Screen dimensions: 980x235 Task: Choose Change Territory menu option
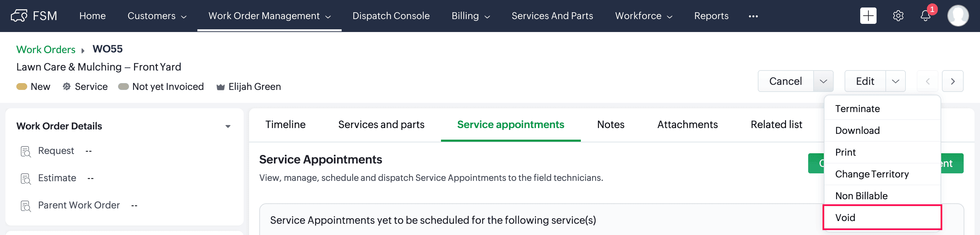point(871,174)
